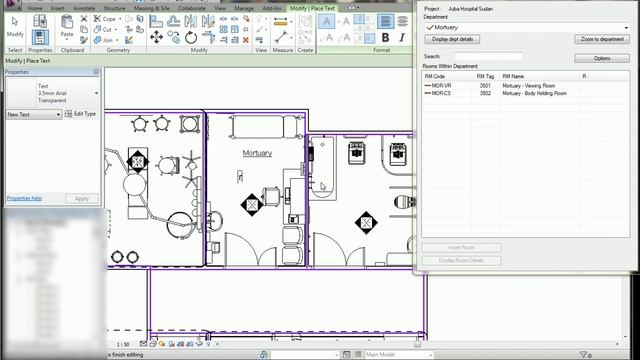The height and width of the screenshot is (360, 640).
Task: Select the Modify arrow tool
Action: pos(15,22)
